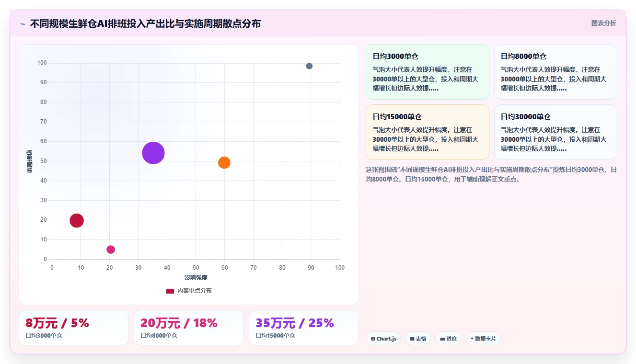Click the 8万元 / 5% stat card
Screen dimensions: 636x364
[x=74, y=328]
